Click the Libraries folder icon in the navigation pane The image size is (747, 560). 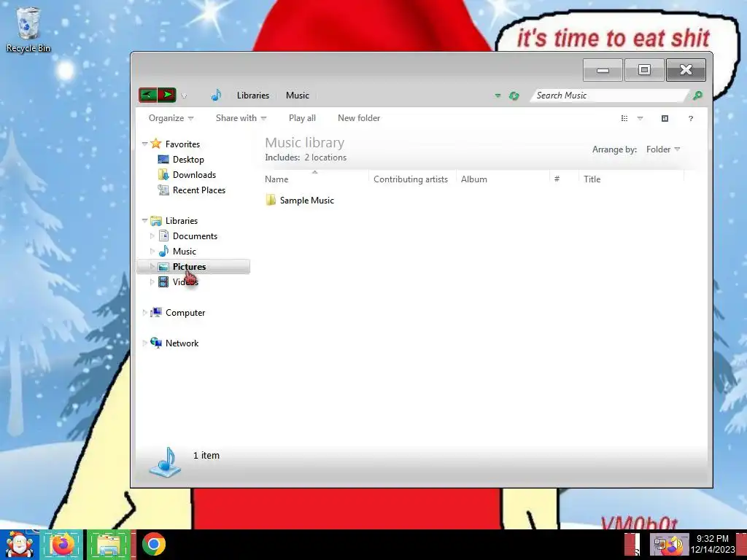pos(156,221)
